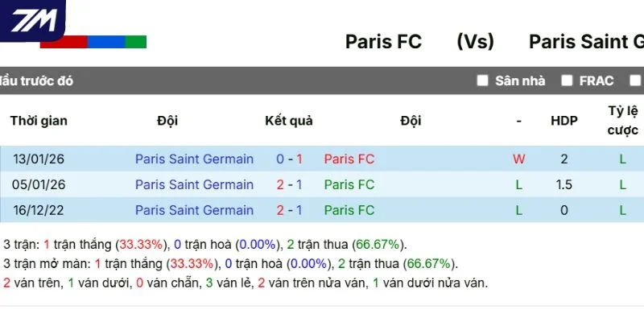Click the Kết quả column header

coord(289,121)
